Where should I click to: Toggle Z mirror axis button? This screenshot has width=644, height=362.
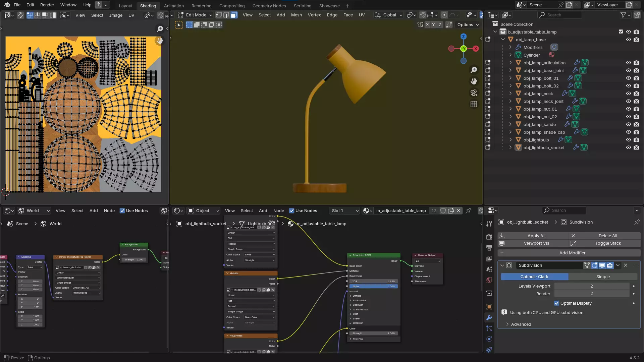[440, 25]
